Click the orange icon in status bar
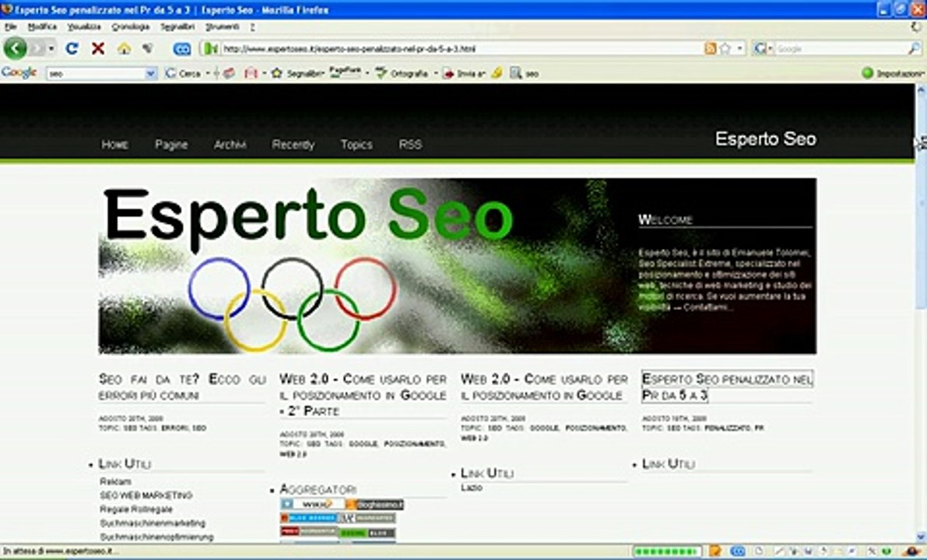Screen dimensions: 927x560 coord(715,551)
